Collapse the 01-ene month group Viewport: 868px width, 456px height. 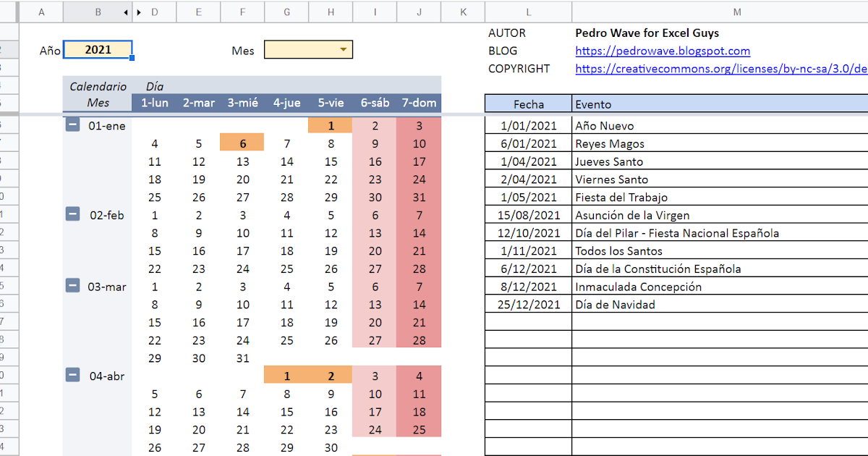pyautogui.click(x=72, y=124)
